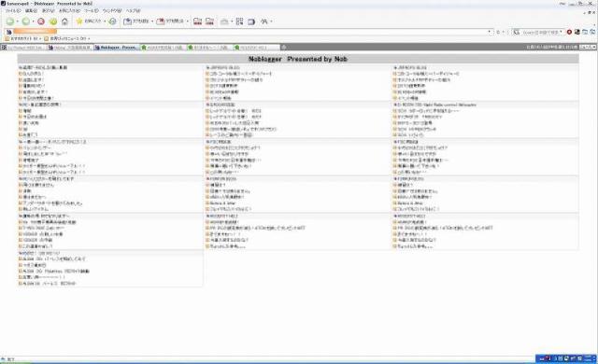This screenshot has height=364, width=598.
Task: Click the green Back navigation button
Action: 10,21
